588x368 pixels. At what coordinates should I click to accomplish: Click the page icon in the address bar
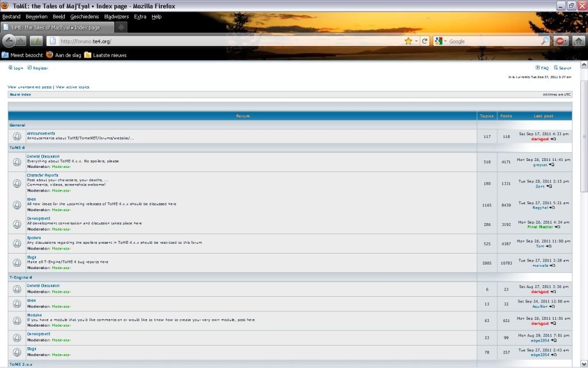pyautogui.click(x=53, y=41)
